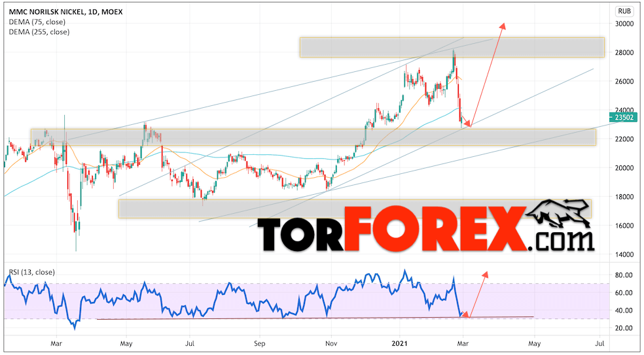The height and width of the screenshot is (355, 644).
Task: Click the 28000 price axis label
Action: coord(624,52)
